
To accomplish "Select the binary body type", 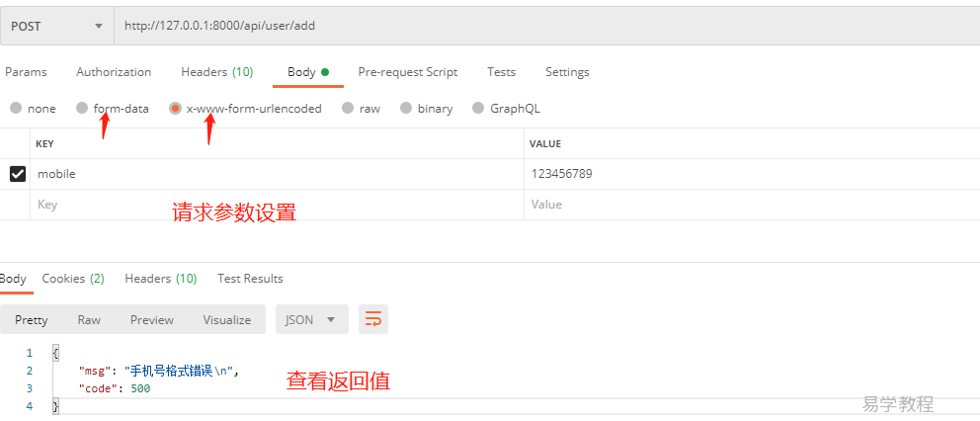I will coord(406,109).
